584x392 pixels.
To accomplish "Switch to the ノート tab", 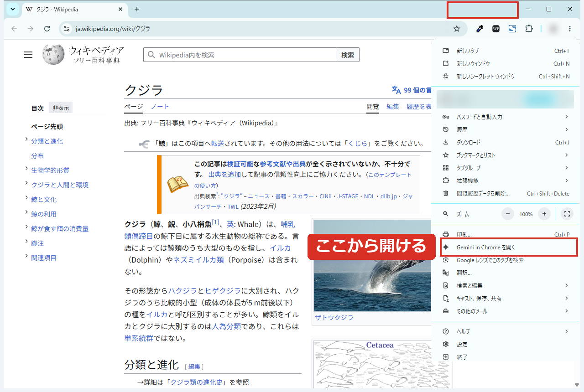I will pos(160,106).
